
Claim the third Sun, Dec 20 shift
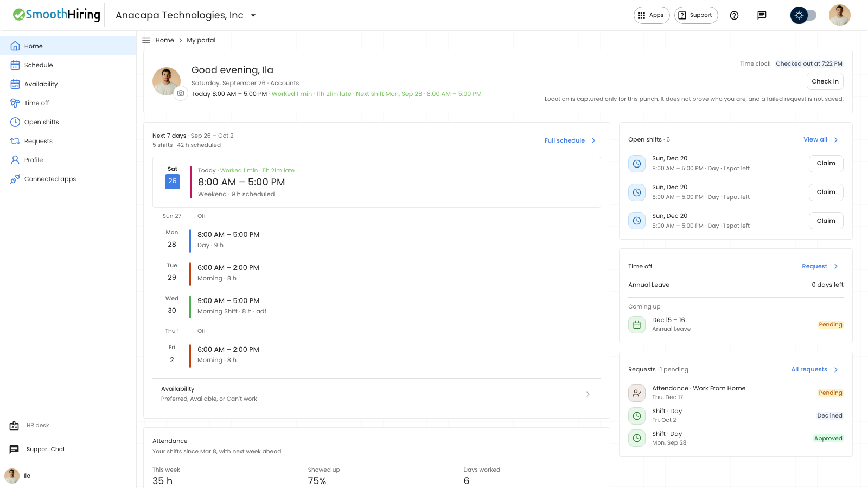point(826,221)
